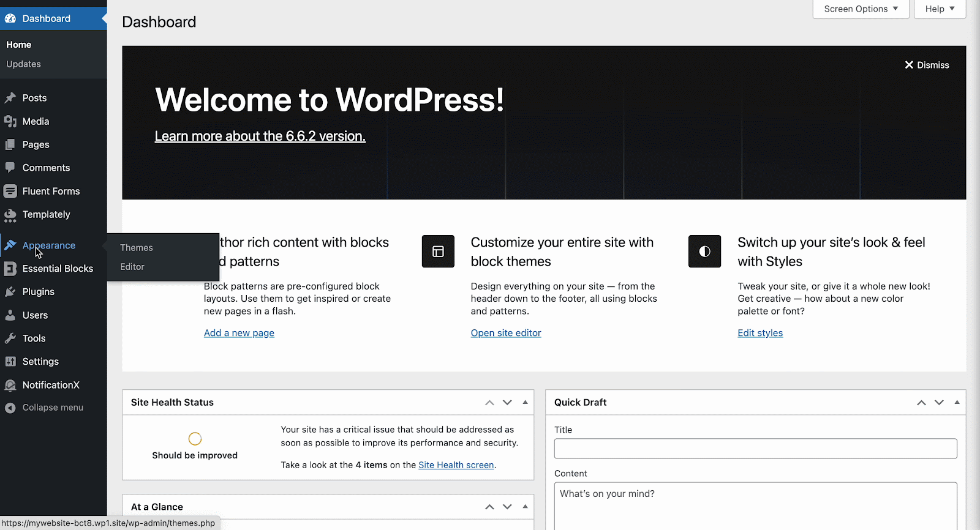The width and height of the screenshot is (980, 530).
Task: Click the Dashboard gauge icon in sidebar
Action: (x=10, y=18)
